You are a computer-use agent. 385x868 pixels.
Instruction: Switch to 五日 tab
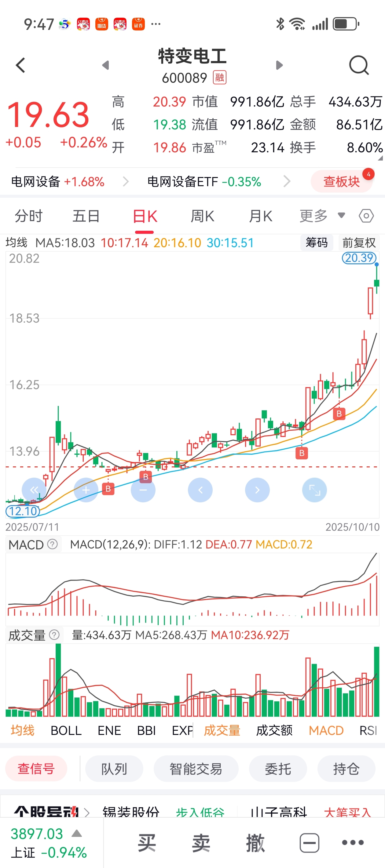86,216
